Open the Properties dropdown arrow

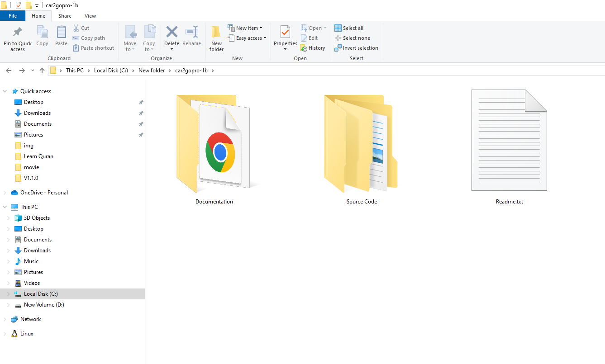(285, 49)
